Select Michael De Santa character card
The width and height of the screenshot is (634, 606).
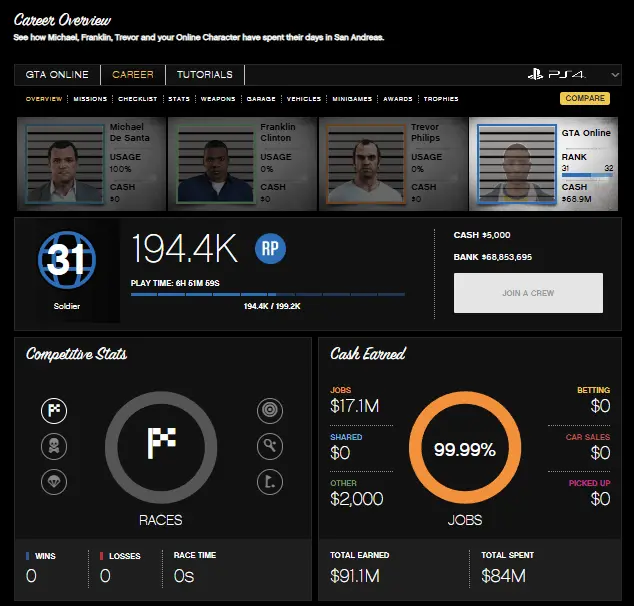90,163
